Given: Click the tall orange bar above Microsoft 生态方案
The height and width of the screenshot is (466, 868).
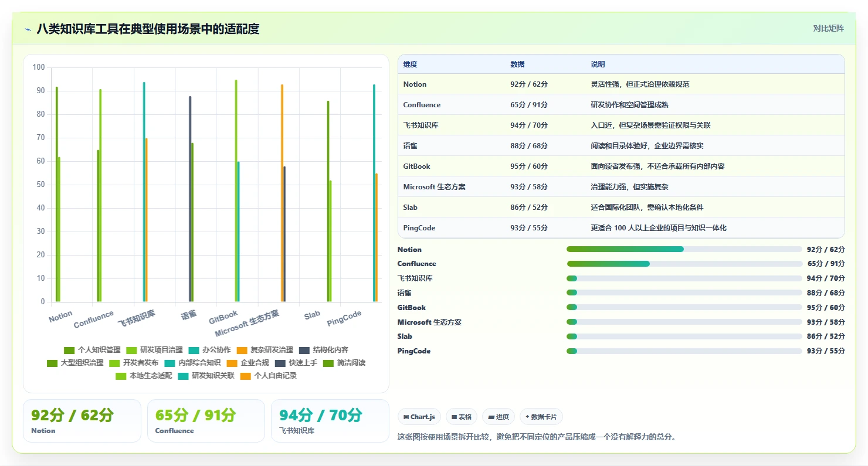Looking at the screenshot, I should pyautogui.click(x=282, y=193).
